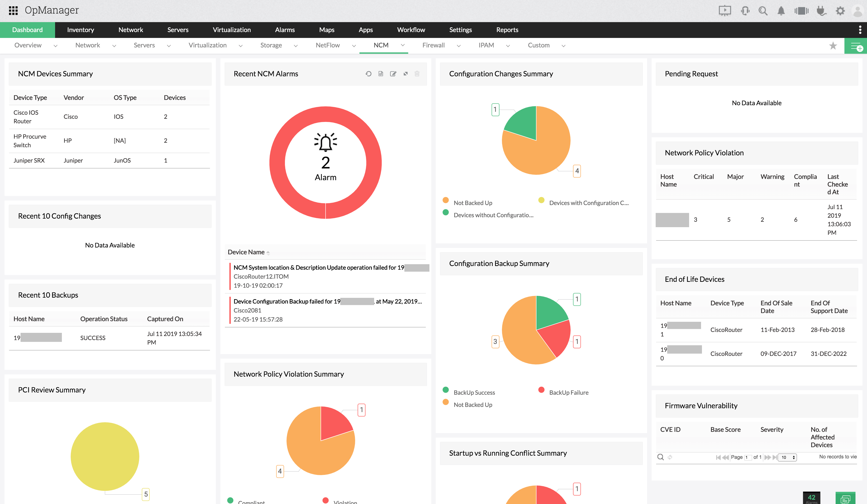Image resolution: width=867 pixels, height=504 pixels.
Task: Open the notifications bell
Action: 781,11
